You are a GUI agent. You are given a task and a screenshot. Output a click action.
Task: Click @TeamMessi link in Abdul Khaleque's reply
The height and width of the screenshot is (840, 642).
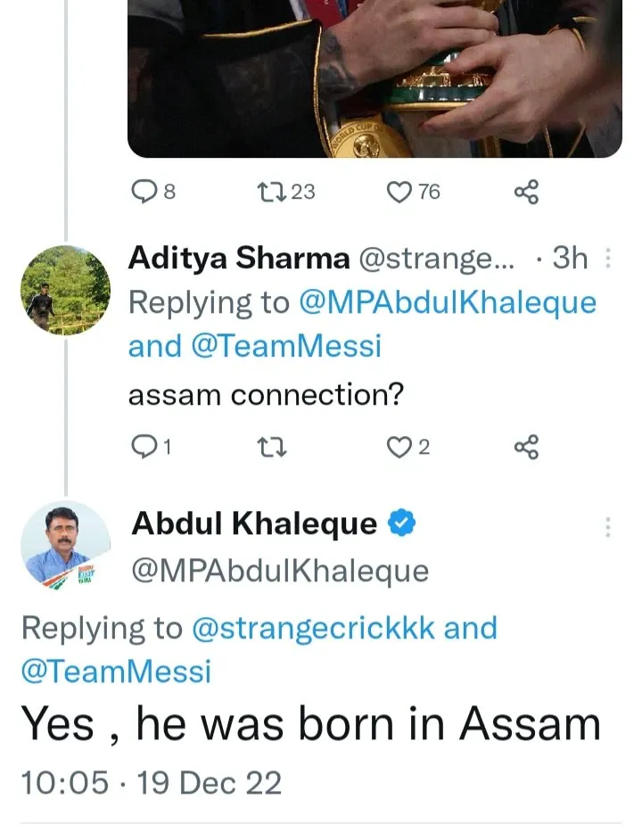pyautogui.click(x=116, y=671)
